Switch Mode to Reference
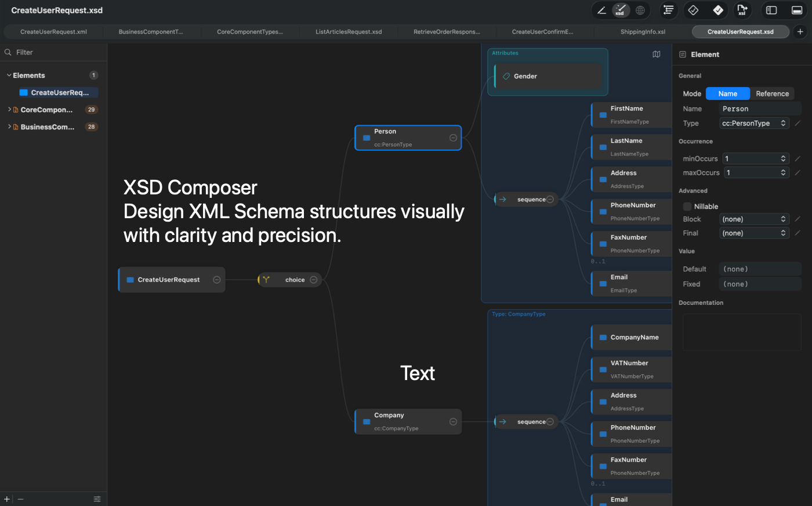 773,93
